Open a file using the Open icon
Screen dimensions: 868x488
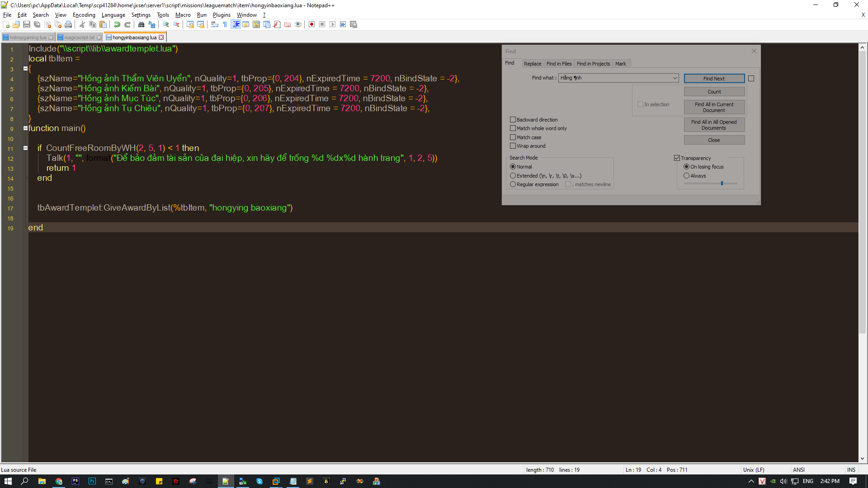coord(16,25)
